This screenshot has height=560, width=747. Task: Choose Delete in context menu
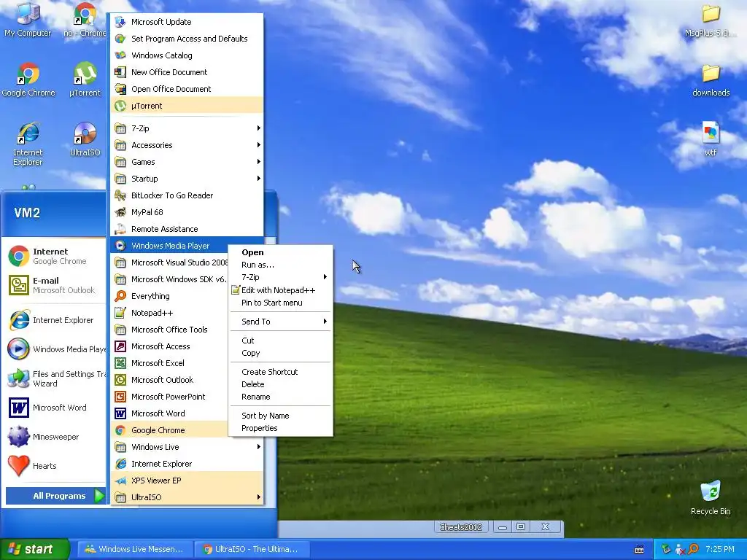tap(281, 384)
